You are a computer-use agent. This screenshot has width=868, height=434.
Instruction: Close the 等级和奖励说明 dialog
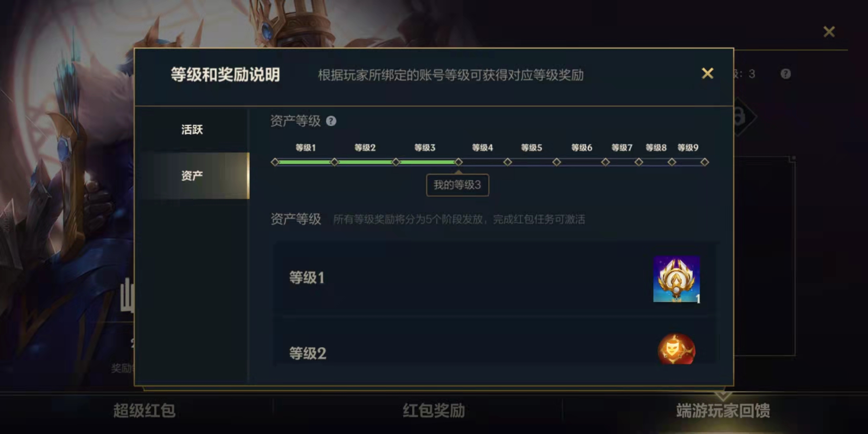click(707, 74)
